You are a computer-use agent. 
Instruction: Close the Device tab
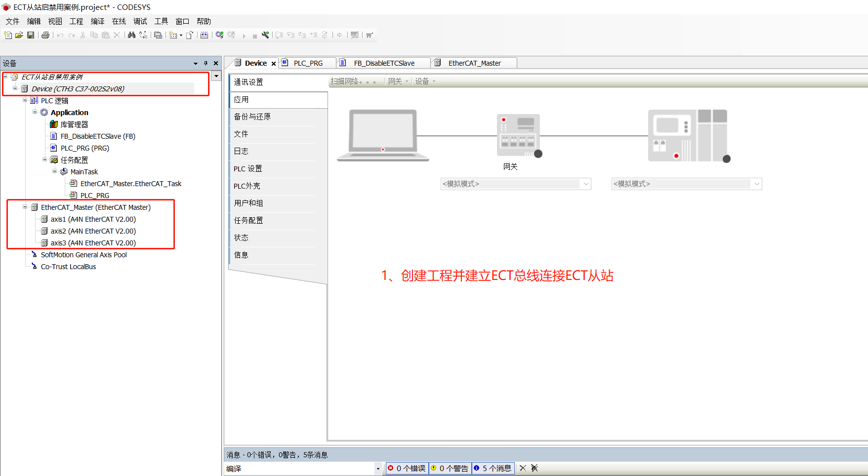point(274,63)
